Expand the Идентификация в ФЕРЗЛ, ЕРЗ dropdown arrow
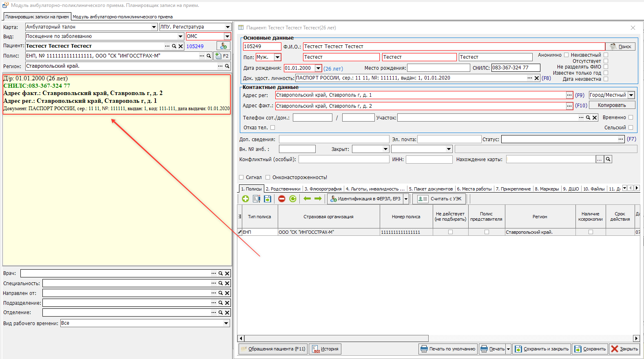Image resolution: width=644 pixels, height=359 pixels. click(406, 199)
